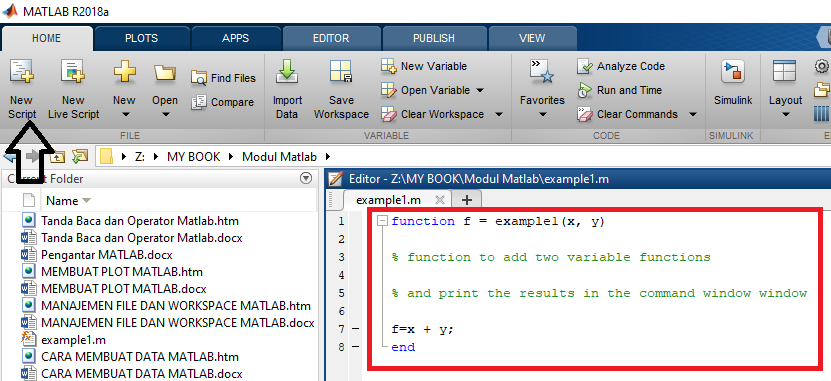This screenshot has height=381, width=831.
Task: Go up one folder level
Action: [57, 156]
